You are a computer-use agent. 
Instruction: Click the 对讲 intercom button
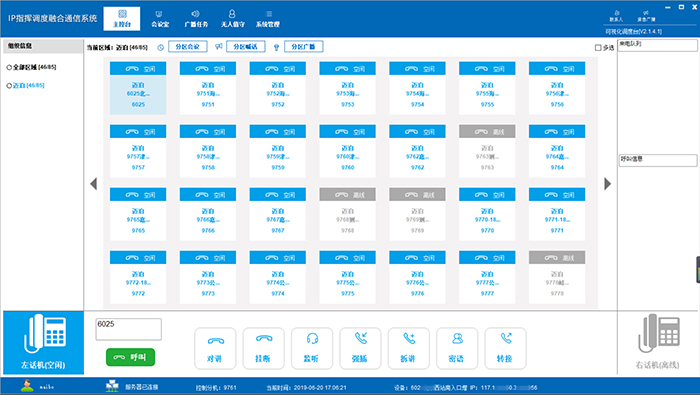(215, 349)
